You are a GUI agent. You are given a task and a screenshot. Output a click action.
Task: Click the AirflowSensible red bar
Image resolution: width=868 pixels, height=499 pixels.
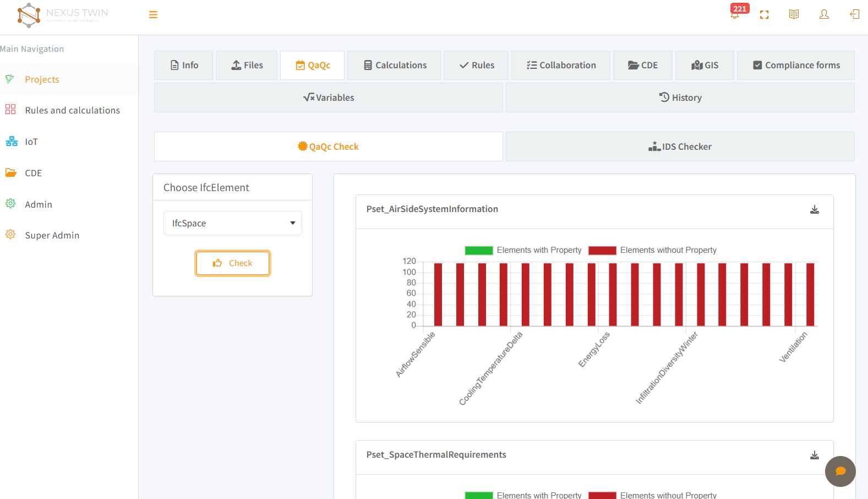coord(438,295)
